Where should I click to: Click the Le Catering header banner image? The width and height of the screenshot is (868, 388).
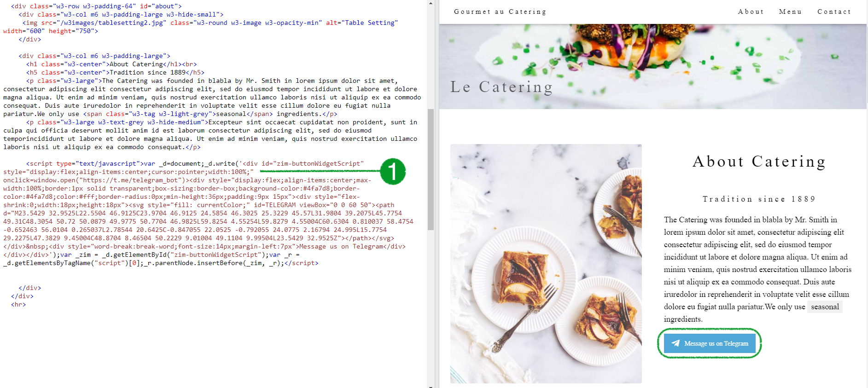[652, 66]
